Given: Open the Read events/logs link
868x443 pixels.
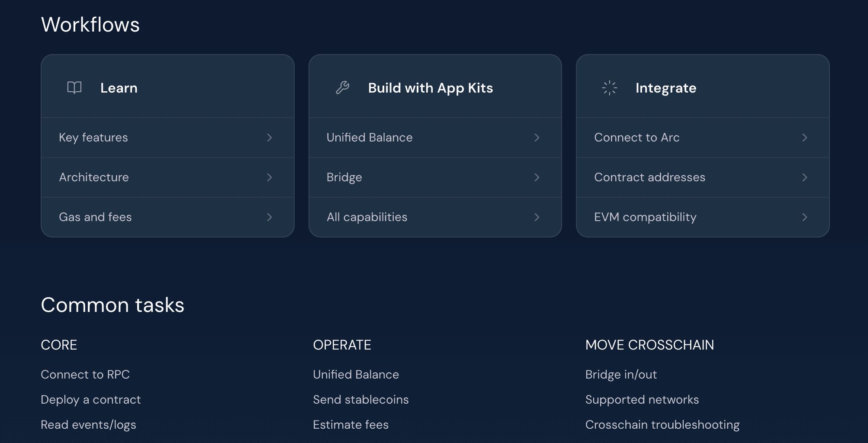Looking at the screenshot, I should (x=88, y=424).
